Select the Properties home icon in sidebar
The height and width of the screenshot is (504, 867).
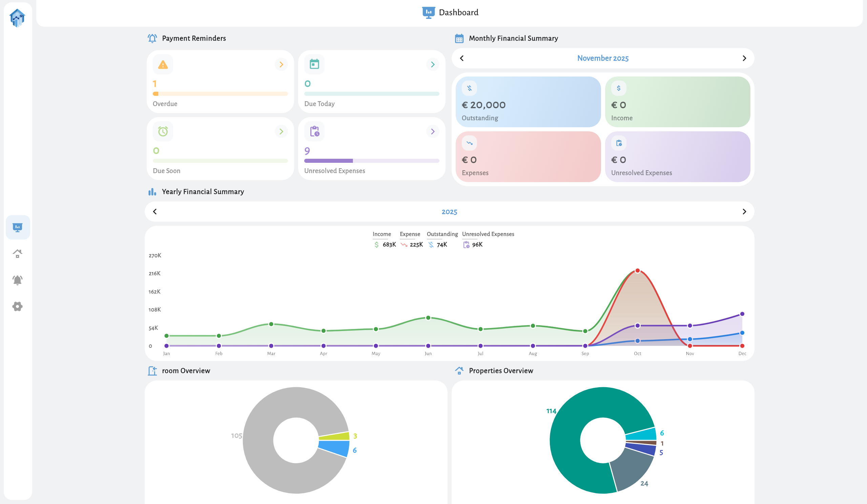click(x=18, y=254)
